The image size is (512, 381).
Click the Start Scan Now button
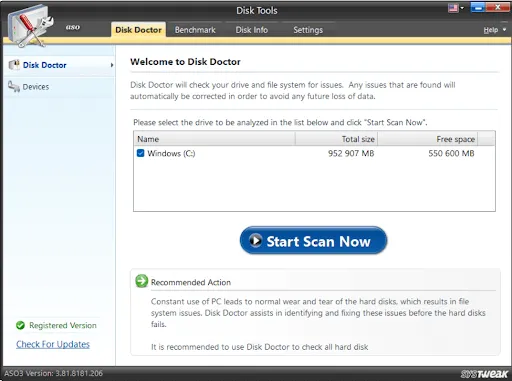click(x=313, y=240)
